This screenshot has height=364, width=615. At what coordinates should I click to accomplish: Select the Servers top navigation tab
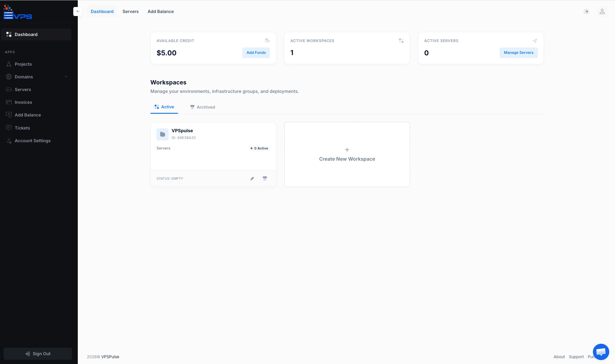pyautogui.click(x=130, y=11)
